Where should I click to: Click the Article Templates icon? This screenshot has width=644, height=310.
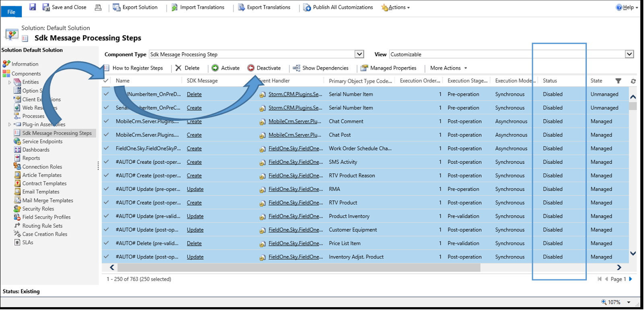tap(17, 175)
